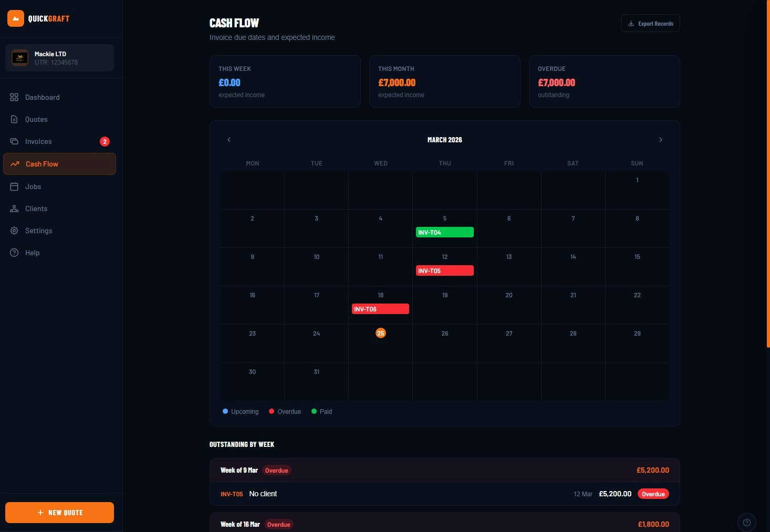Click the New Quote button
Screen dimensions: 770x532
[x=59, y=513]
